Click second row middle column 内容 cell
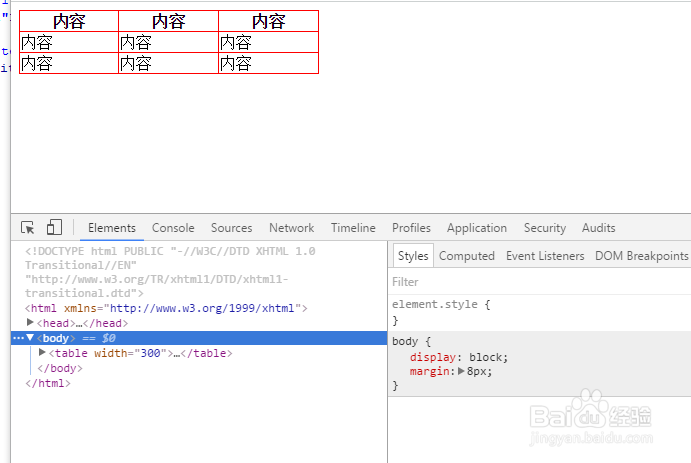 pos(168,42)
